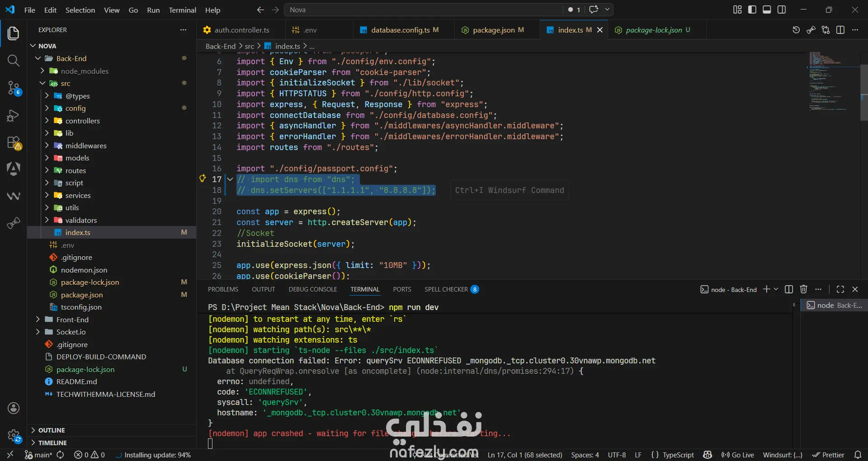868x461 pixels.
Task: Toggle Primary Side Bar visibility
Action: click(752, 9)
